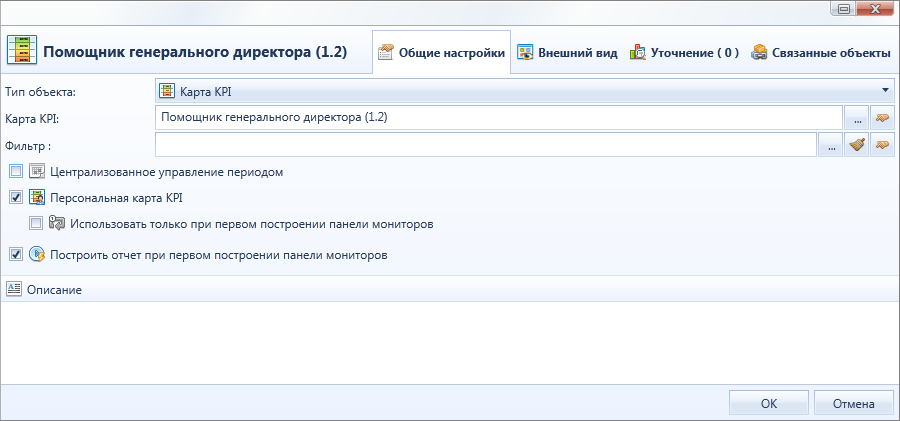Click the icon next to Построить отчет
Screen dimensions: 900x421
(x=37, y=254)
